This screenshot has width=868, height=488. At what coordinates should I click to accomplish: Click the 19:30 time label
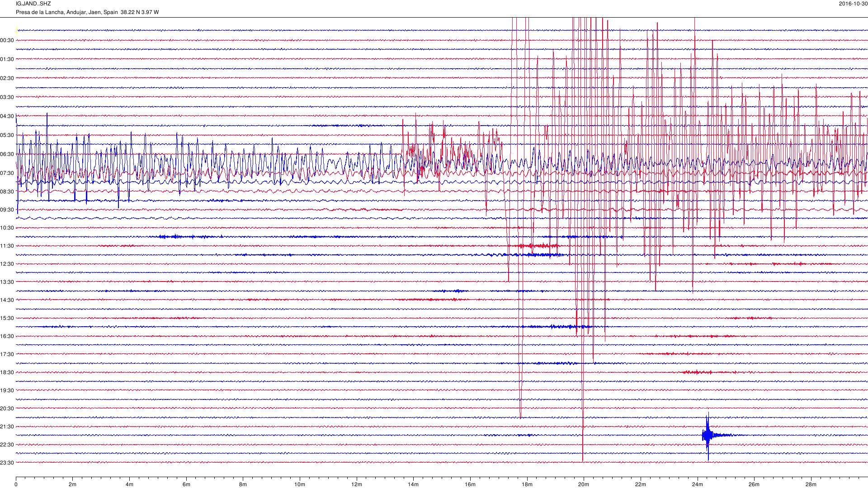[7, 391]
